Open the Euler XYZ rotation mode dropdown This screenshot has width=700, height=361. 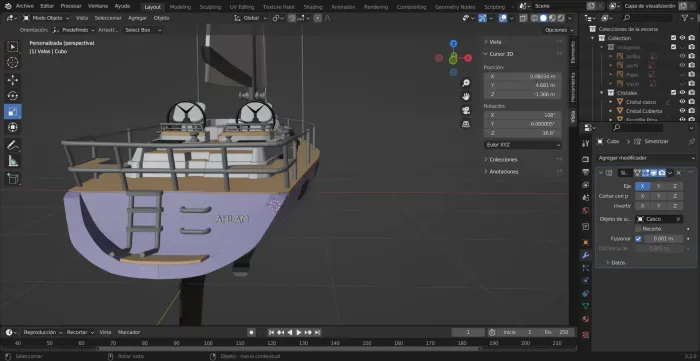pos(523,145)
